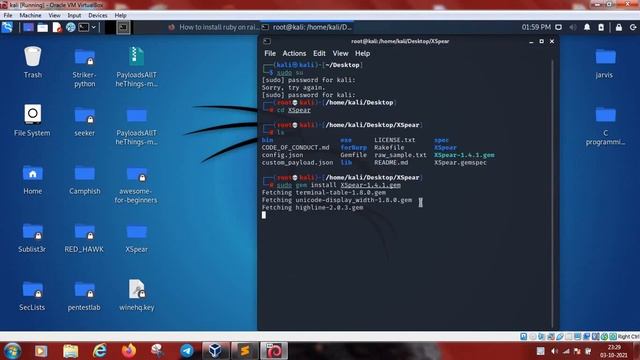
Task: Launch the web browser globe icon
Action: 71,27
